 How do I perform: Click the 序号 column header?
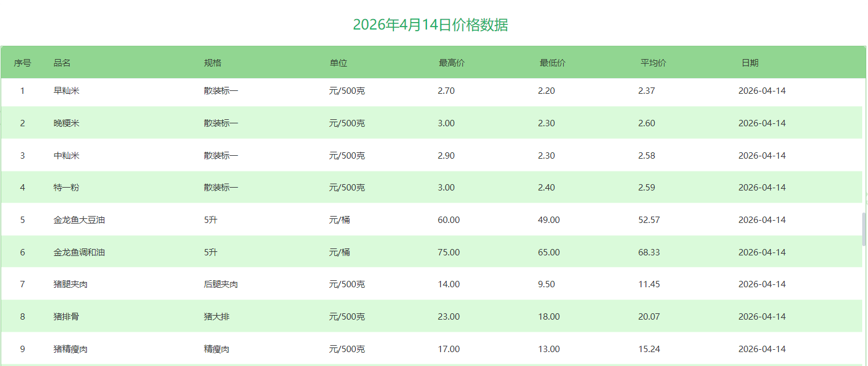click(x=23, y=63)
